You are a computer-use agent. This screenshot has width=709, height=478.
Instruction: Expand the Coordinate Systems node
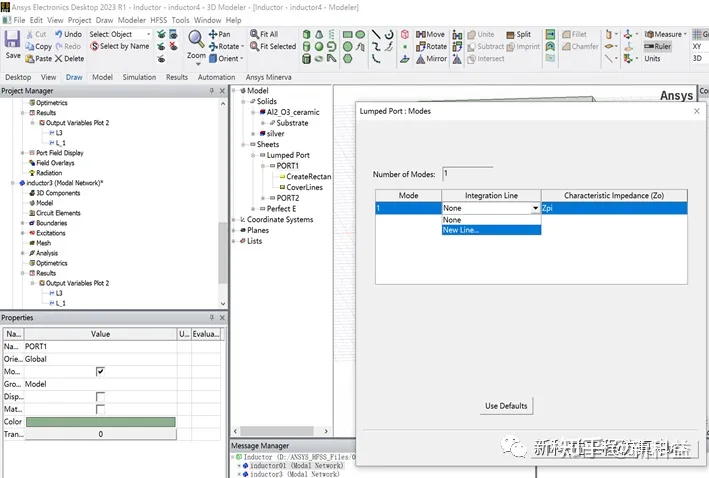coord(234,220)
